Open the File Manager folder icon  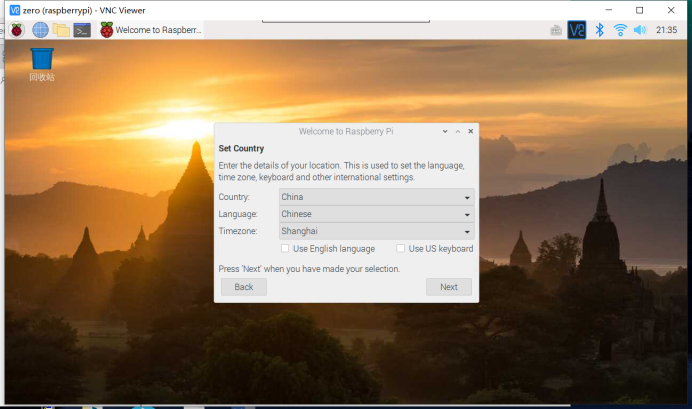click(61, 30)
